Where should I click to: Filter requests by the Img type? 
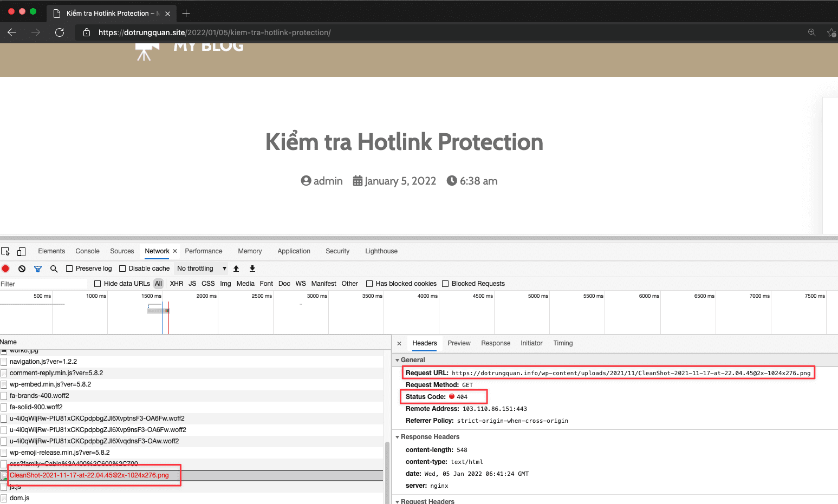click(225, 284)
